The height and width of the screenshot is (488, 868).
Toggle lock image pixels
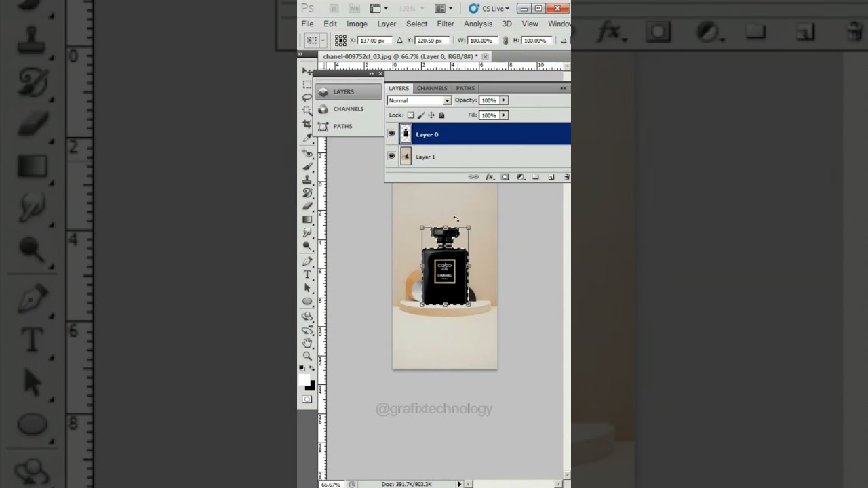(x=421, y=115)
